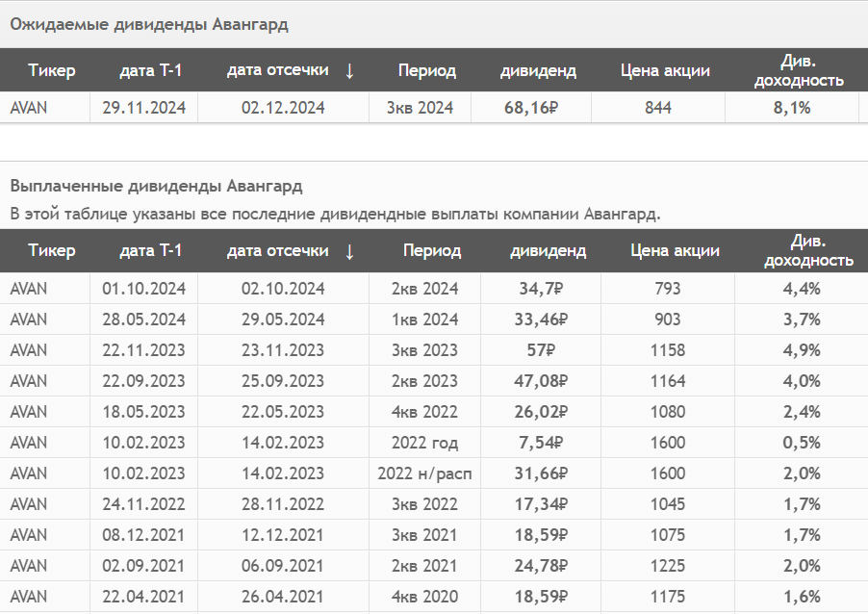Click 'Ожидаемые дивиденды Авангард' heading
This screenshot has height=614, width=868.
point(149,25)
